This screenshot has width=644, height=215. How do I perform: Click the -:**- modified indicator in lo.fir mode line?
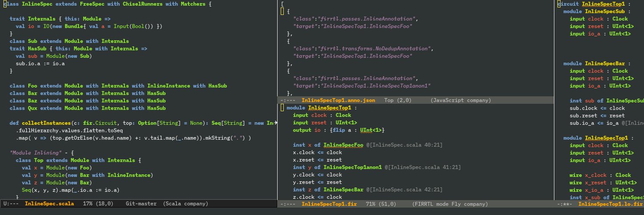pyautogui.click(x=564, y=204)
